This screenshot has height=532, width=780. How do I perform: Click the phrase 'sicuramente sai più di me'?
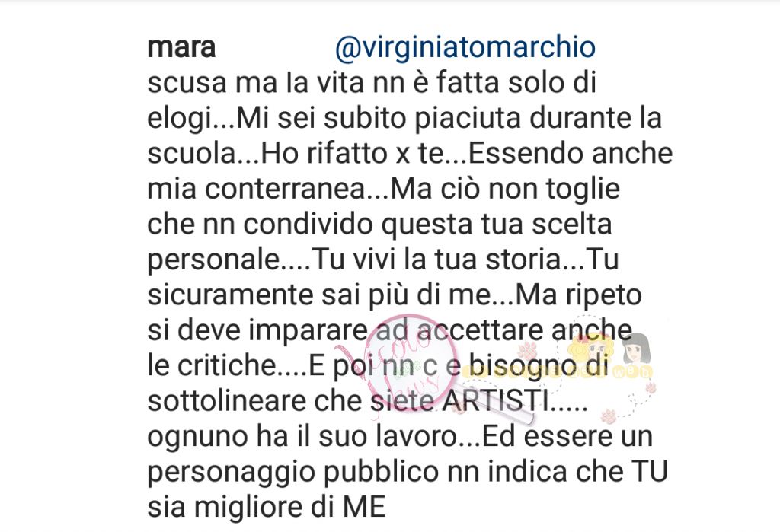tap(319, 295)
